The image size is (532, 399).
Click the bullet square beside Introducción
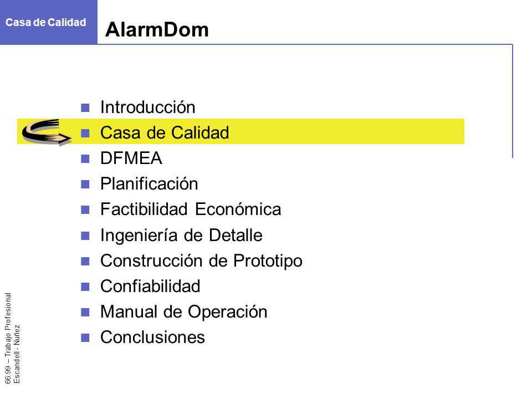[x=85, y=108]
